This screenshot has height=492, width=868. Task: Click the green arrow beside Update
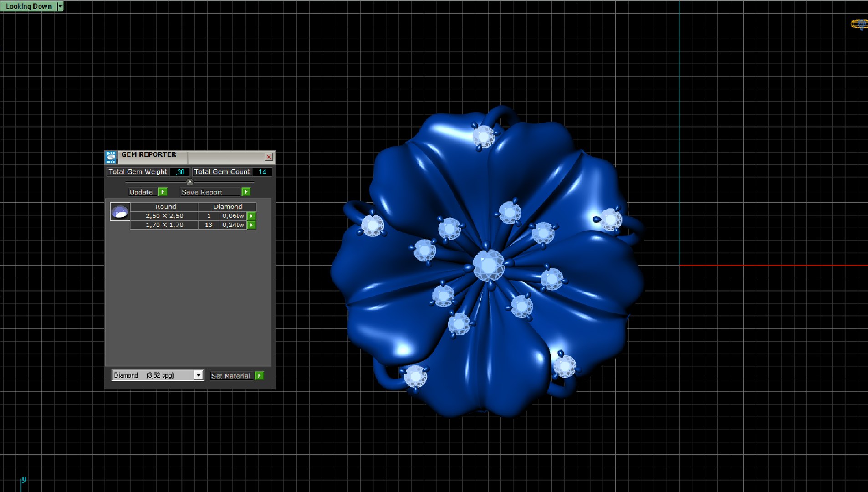click(x=163, y=192)
